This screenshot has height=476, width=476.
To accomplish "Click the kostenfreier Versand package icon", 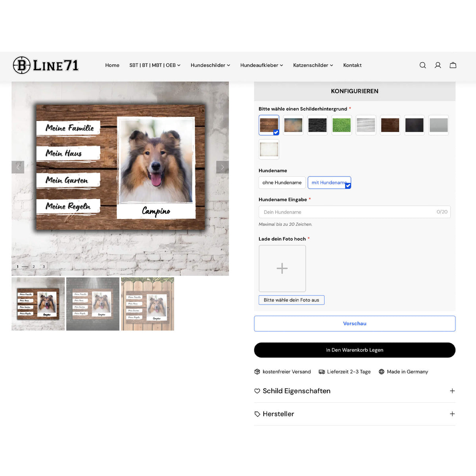I will 257,372.
